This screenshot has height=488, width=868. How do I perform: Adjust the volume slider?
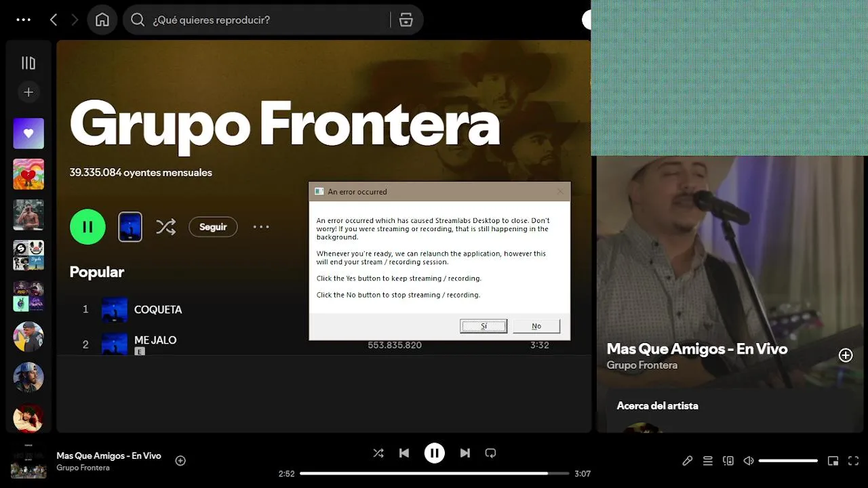pyautogui.click(x=788, y=461)
